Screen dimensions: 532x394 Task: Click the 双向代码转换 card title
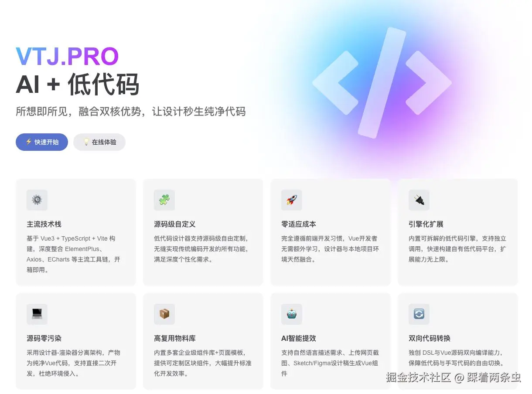coord(430,338)
